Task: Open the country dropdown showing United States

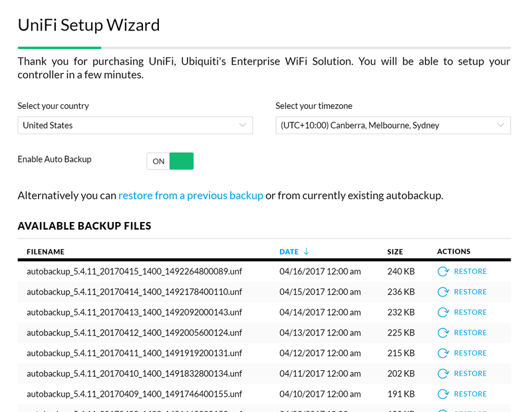Action: (135, 126)
